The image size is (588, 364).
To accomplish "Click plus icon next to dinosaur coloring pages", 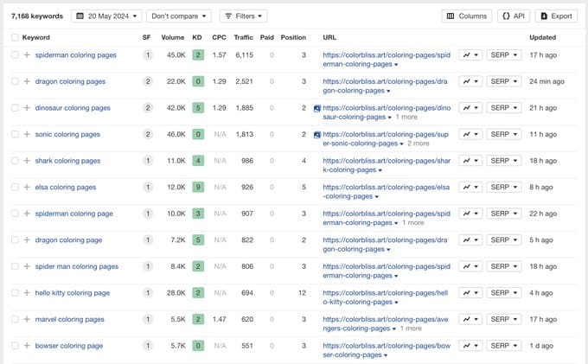I will click(x=27, y=108).
